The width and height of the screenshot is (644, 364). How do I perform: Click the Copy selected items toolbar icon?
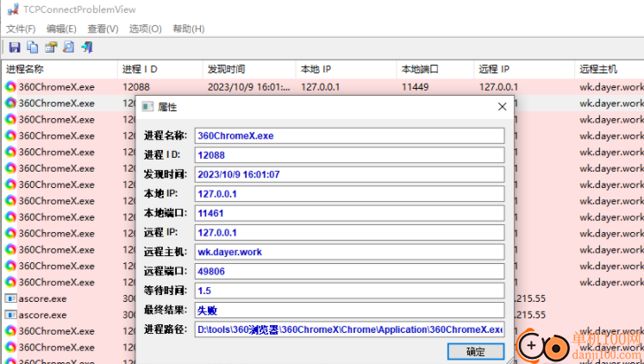click(33, 47)
